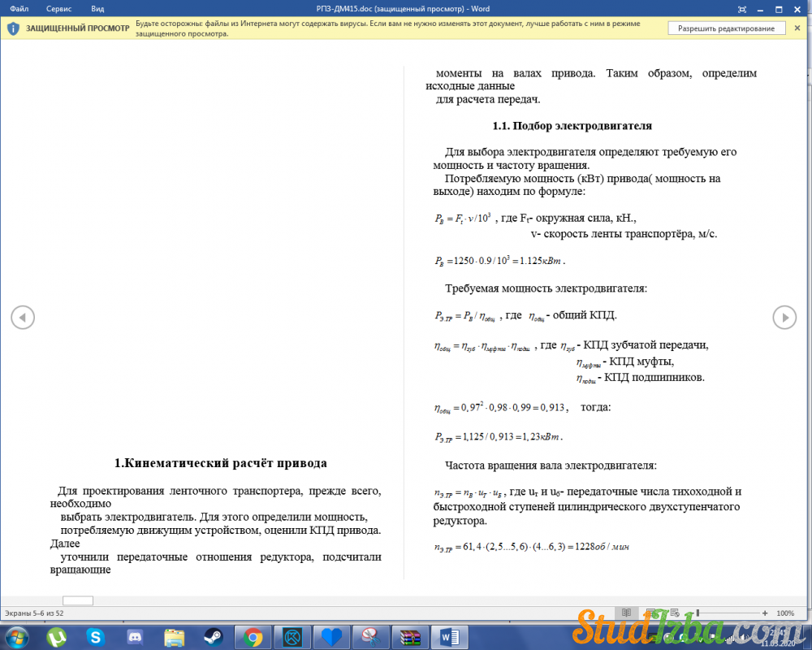
Task: Click the Word icon in taskbar
Action: coord(449,637)
